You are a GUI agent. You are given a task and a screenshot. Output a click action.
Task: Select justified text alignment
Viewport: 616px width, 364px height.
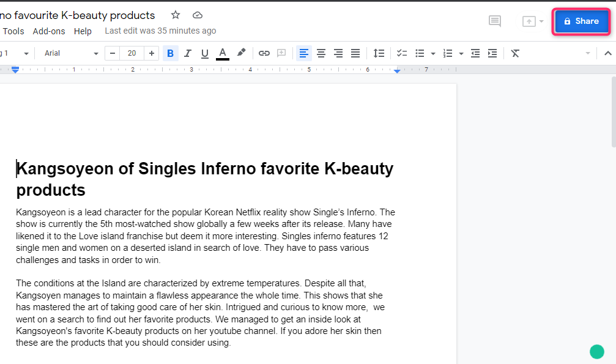pos(355,53)
